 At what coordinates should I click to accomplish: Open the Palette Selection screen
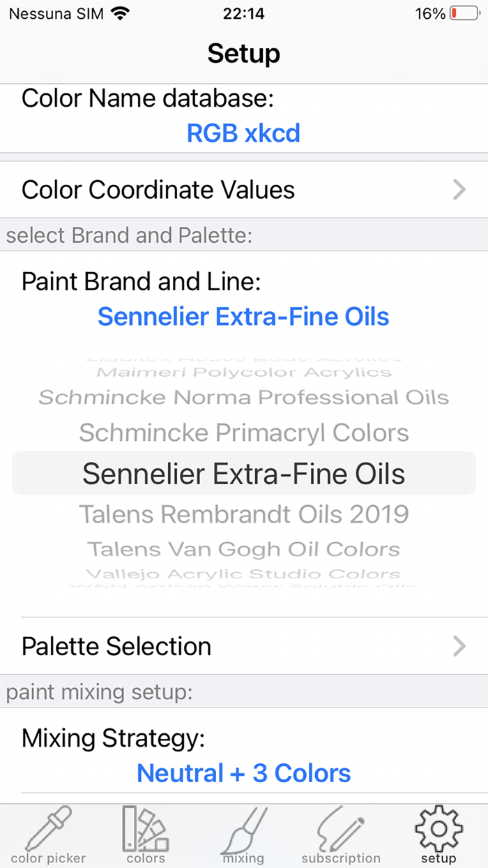244,646
